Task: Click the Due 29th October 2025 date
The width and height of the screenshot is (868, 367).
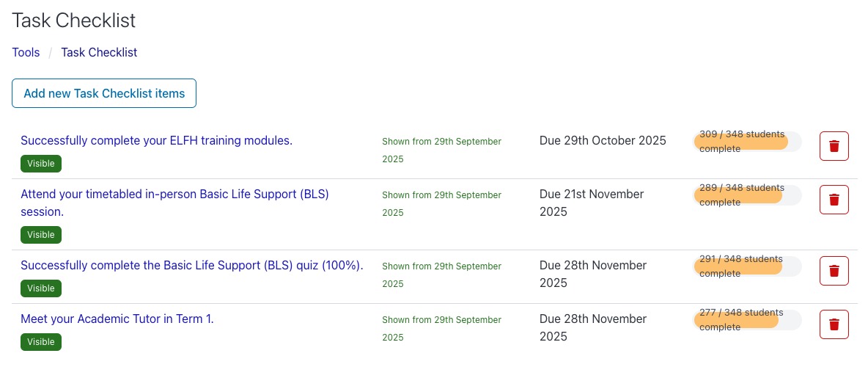Action: pyautogui.click(x=603, y=140)
